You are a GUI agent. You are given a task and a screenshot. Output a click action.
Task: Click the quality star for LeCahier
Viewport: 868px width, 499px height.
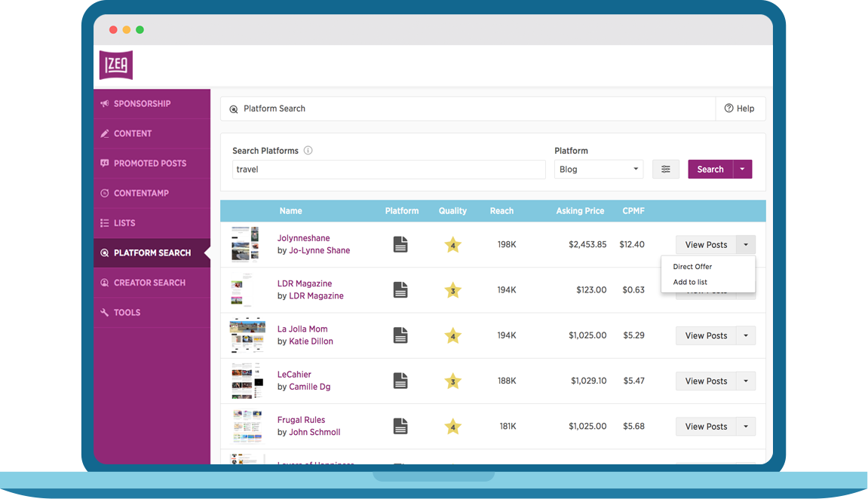452,381
